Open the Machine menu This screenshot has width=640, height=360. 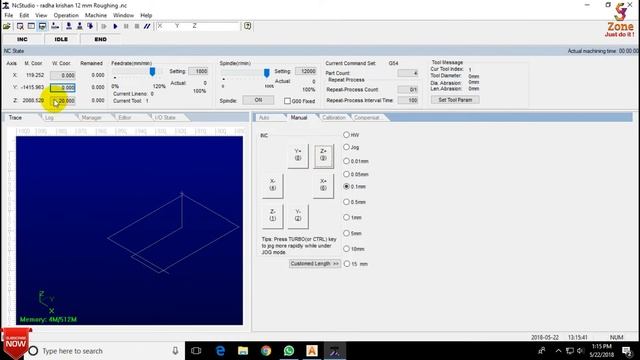tap(96, 15)
